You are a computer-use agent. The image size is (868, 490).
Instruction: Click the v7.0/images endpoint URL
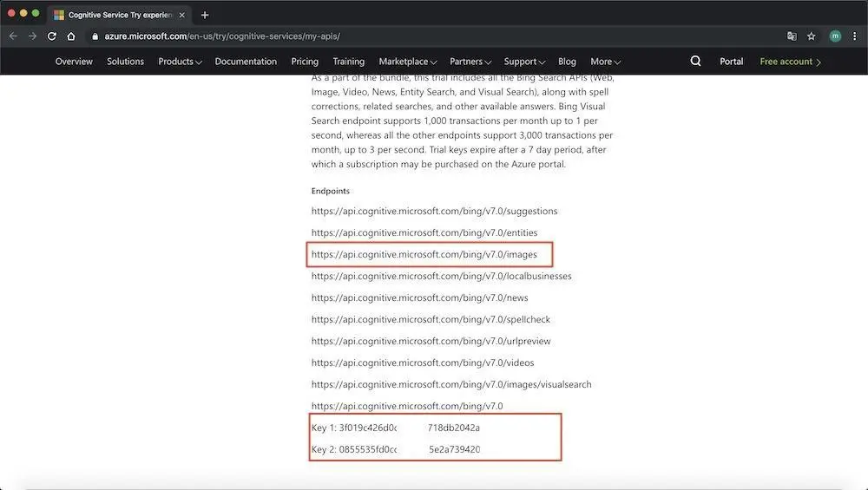tap(424, 254)
